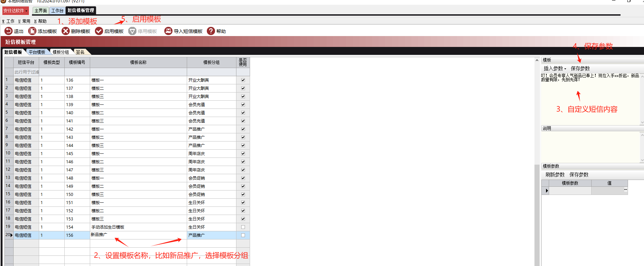Screen dimensions: 644x266
Task: Click the 退出 exit icon
Action: [9, 31]
